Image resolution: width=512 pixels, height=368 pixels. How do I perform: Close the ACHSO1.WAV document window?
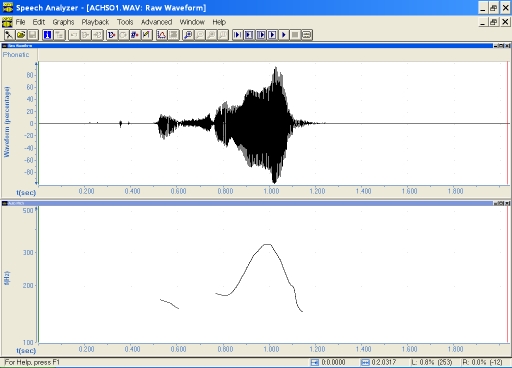[505, 22]
